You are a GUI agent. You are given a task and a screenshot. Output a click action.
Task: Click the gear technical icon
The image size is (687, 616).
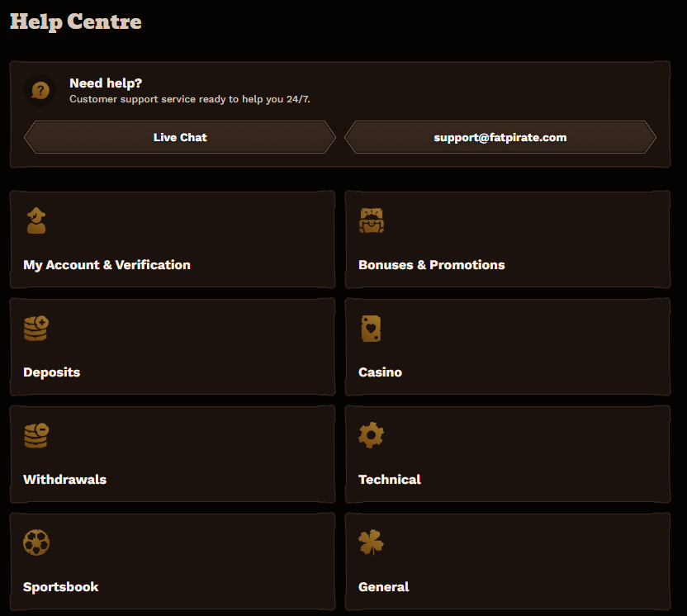[x=371, y=435]
